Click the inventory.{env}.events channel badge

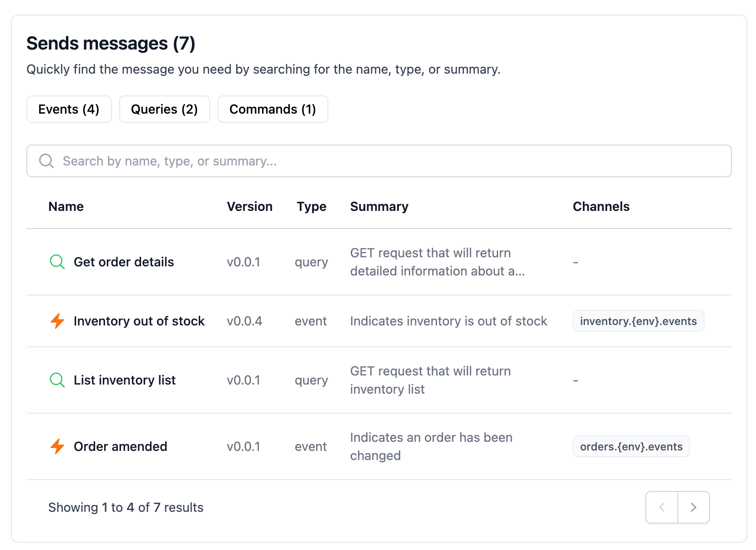tap(638, 321)
